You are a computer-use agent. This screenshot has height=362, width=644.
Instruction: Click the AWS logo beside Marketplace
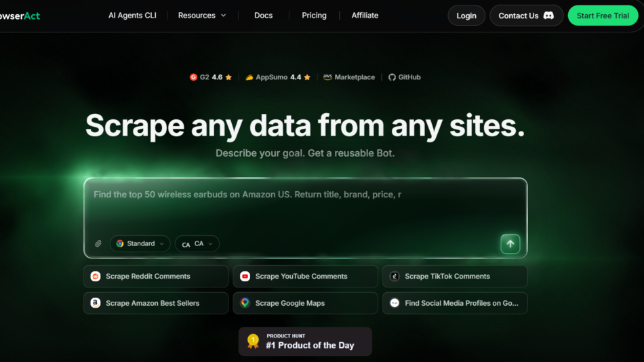click(x=327, y=77)
